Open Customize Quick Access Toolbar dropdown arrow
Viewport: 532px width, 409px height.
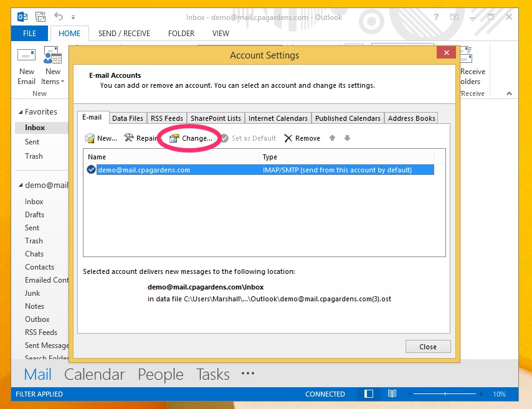coord(74,17)
